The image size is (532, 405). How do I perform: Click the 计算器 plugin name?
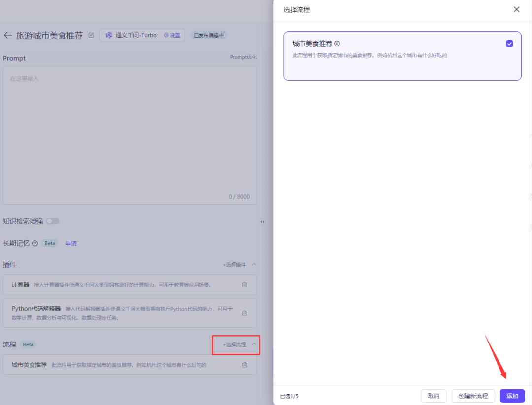[x=20, y=285]
